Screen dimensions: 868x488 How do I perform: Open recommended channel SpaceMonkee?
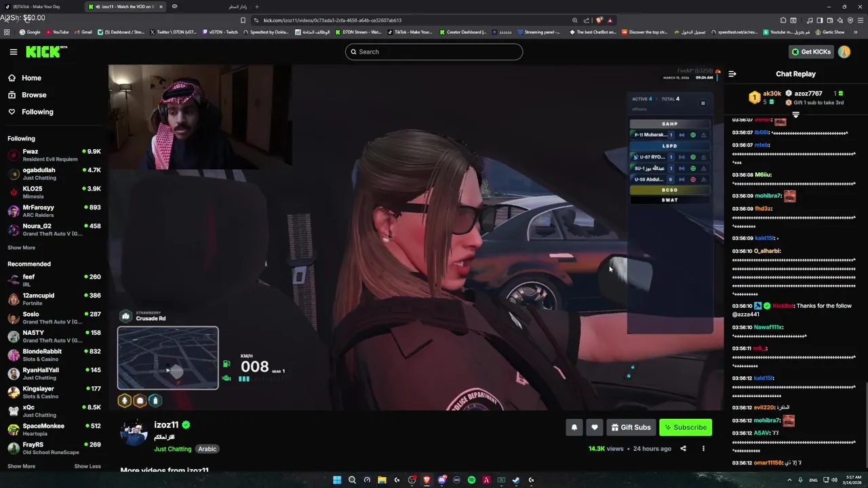coord(54,430)
